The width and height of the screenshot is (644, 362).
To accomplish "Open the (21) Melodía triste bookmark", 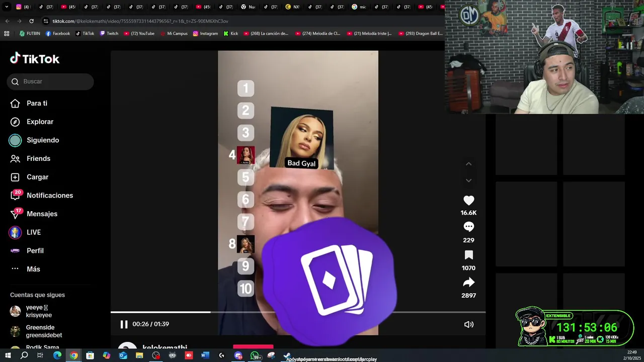I will tap(369, 34).
